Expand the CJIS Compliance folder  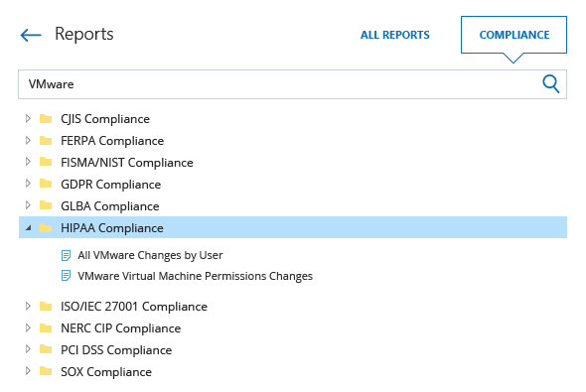(28, 119)
